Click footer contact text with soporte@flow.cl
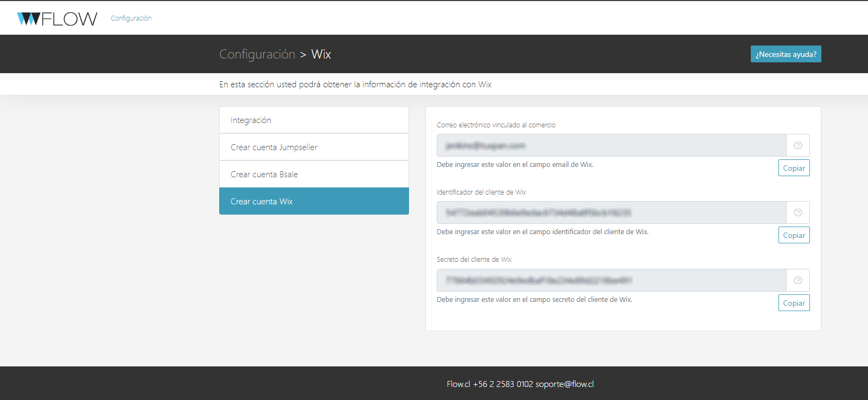The height and width of the screenshot is (400, 868). pos(520,384)
